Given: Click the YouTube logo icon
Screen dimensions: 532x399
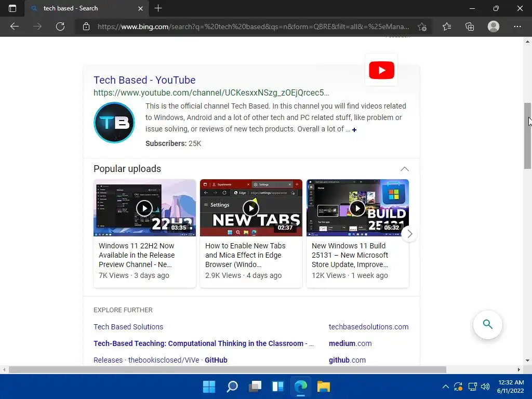Looking at the screenshot, I should coord(381,70).
